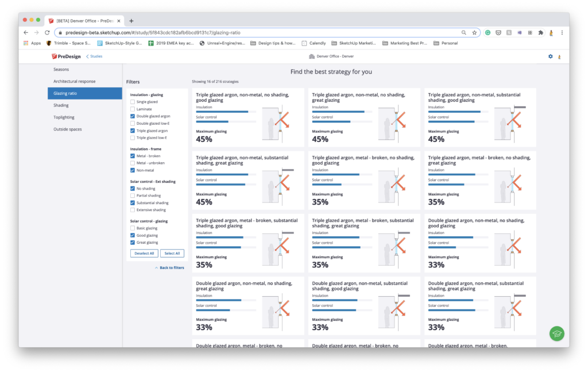Open the Unreal+Engine/res... bookmark
This screenshot has width=588, height=372.
pyautogui.click(x=222, y=43)
